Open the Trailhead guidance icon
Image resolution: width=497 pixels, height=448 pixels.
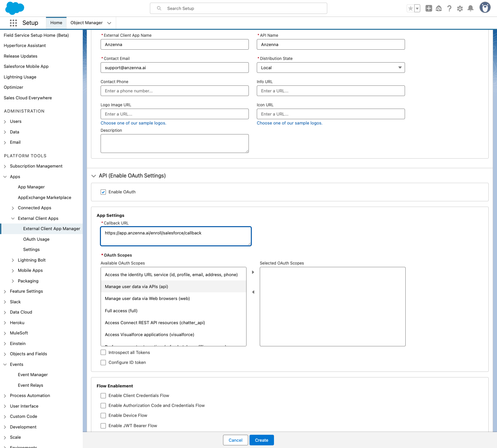[x=439, y=9]
